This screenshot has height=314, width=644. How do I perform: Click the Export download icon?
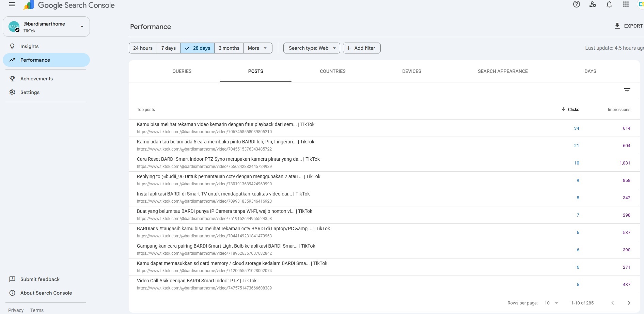617,26
